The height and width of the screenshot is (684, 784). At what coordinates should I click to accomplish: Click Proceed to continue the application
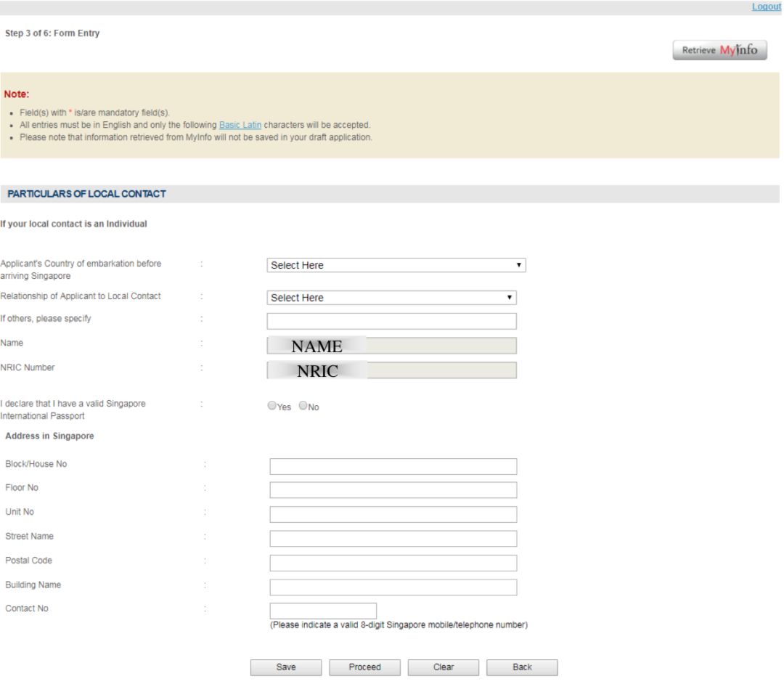tap(364, 667)
